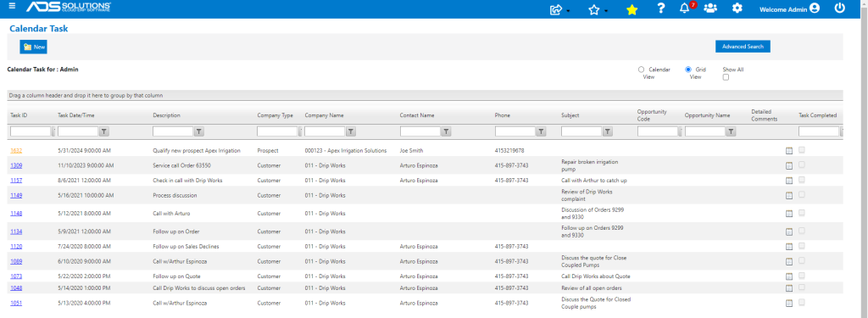
Task: Toggle Task Completed checkbox for task 1157
Action: tap(802, 180)
